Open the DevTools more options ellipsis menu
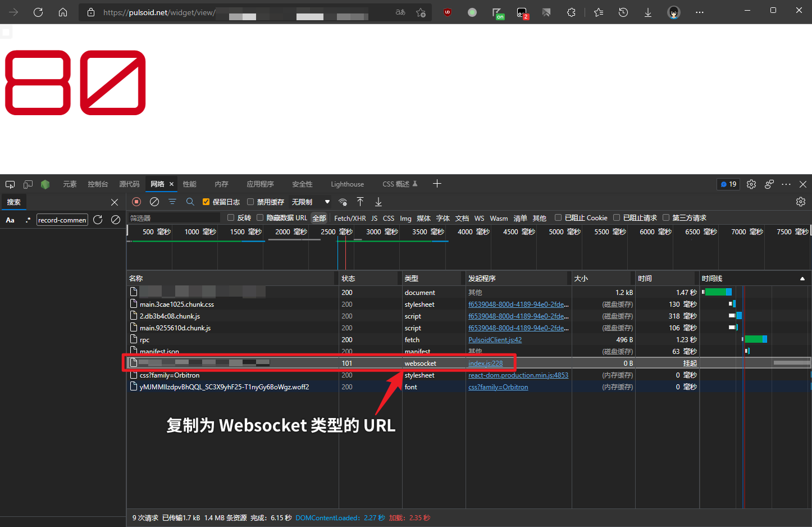Image resolution: width=812 pixels, height=527 pixels. pos(786,184)
